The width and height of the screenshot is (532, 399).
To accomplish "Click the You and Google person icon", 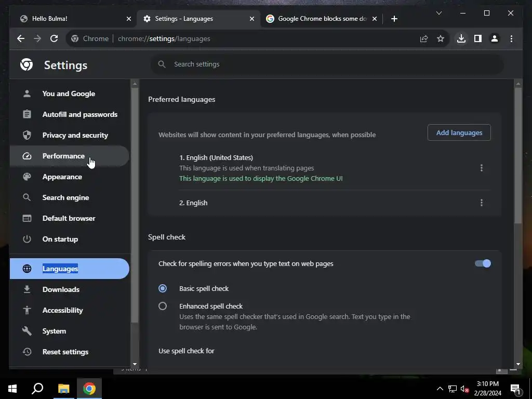I will click(x=27, y=94).
